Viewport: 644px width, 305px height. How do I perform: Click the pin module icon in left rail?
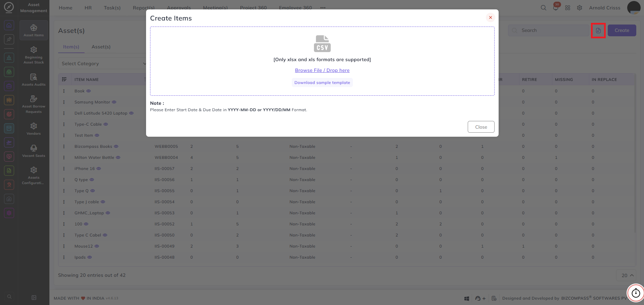9,39
